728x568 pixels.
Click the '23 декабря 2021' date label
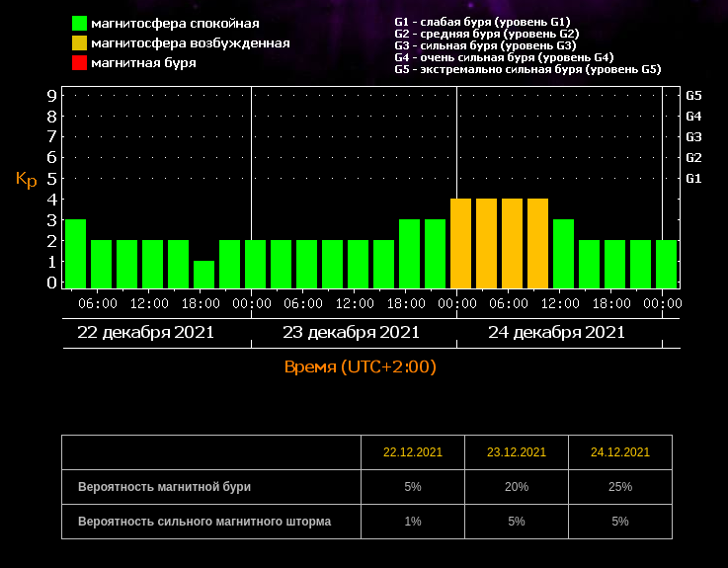(351, 333)
